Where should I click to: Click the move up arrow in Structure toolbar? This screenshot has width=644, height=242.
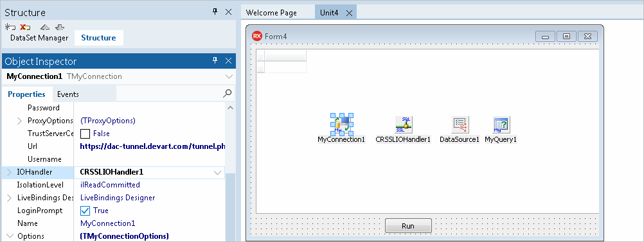tap(45, 27)
